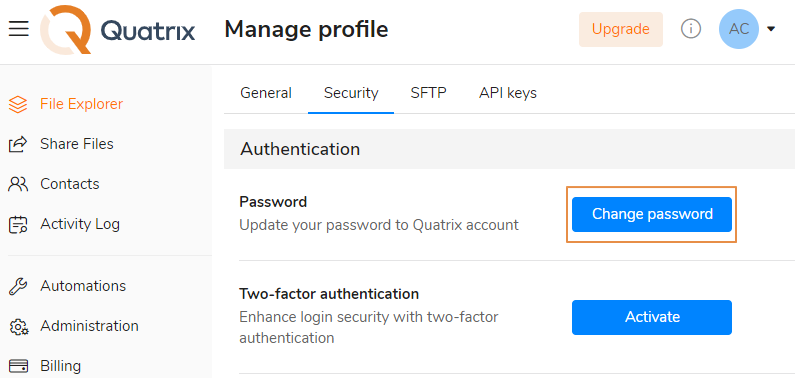This screenshot has width=795, height=378.
Task: Click the Share Files arrow icon
Action: coord(18,144)
